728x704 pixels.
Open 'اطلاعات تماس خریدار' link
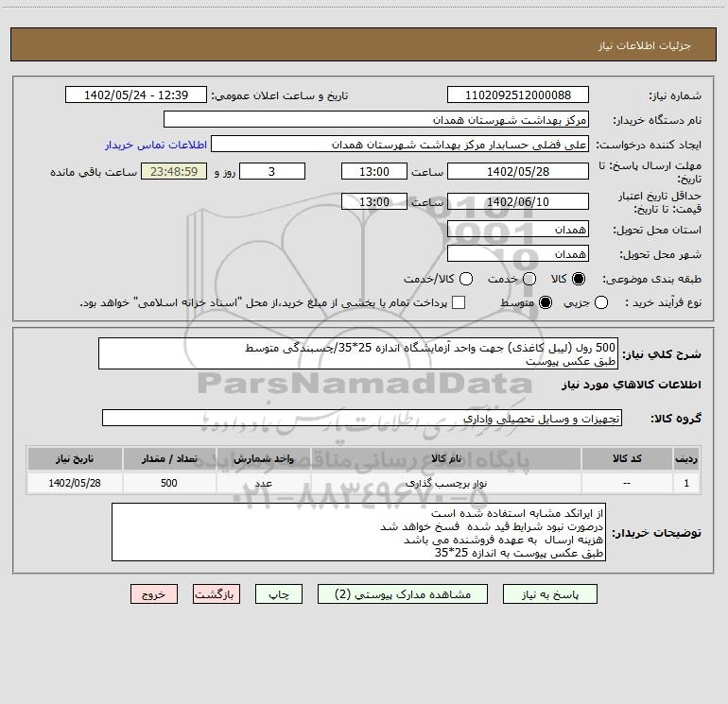(x=156, y=145)
